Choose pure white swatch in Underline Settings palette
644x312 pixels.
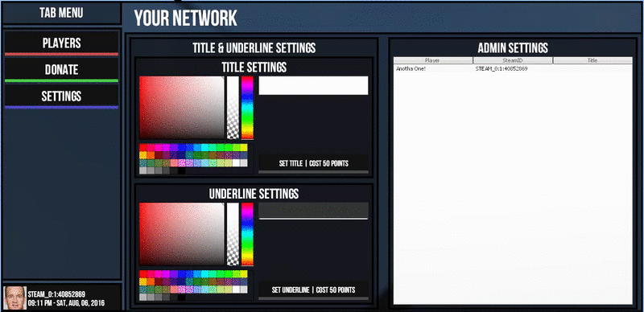tap(236, 289)
